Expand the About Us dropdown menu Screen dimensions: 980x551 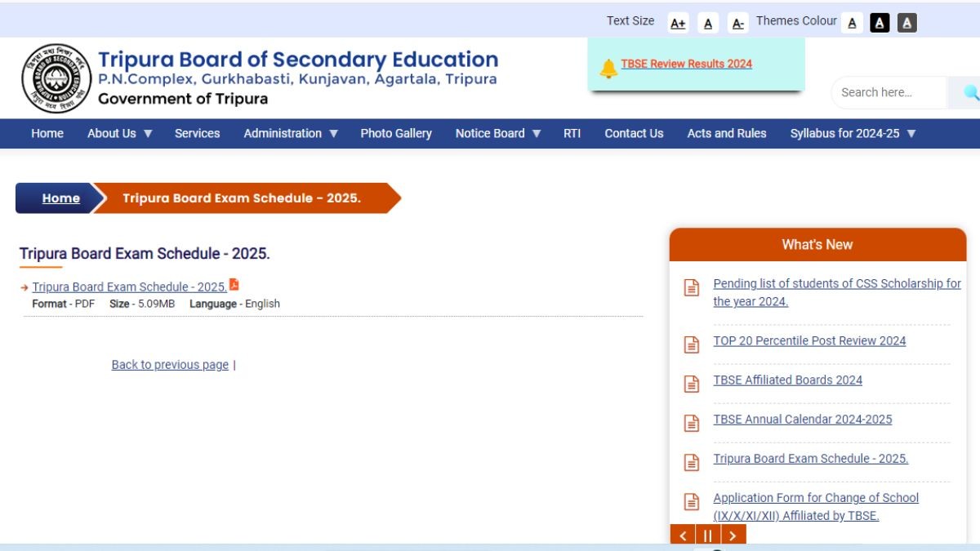coord(120,134)
